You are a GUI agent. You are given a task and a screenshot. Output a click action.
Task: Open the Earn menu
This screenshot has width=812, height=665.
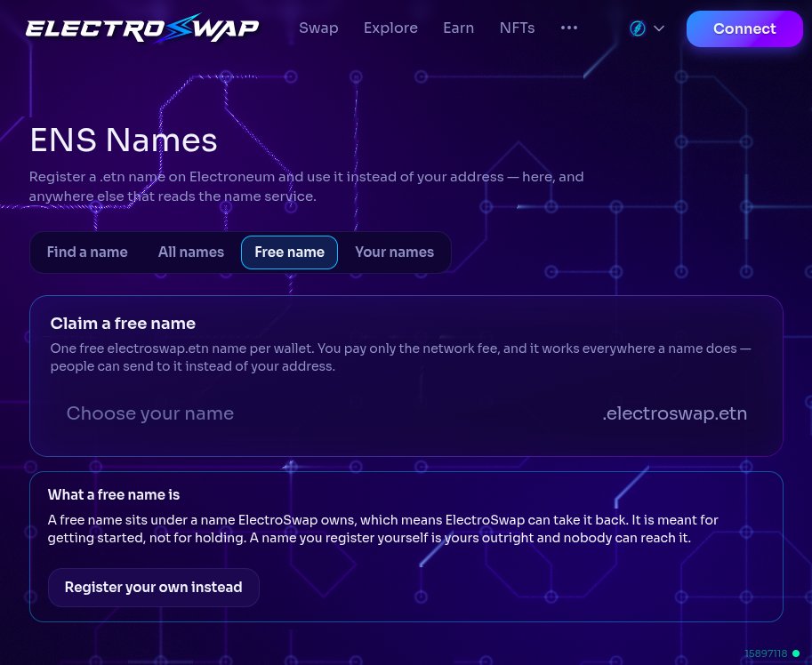pos(458,28)
